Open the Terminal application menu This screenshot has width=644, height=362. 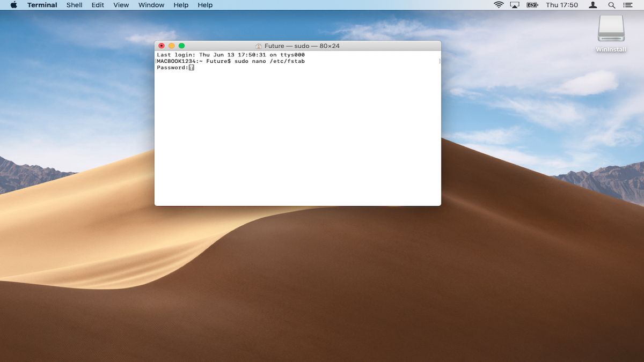pos(42,5)
